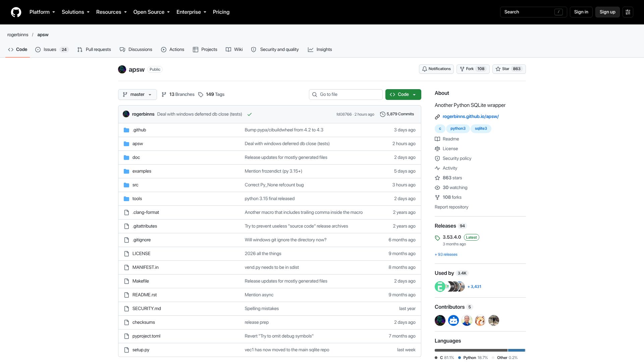Expand the Solutions menu
This screenshot has width=644, height=362.
pos(75,12)
